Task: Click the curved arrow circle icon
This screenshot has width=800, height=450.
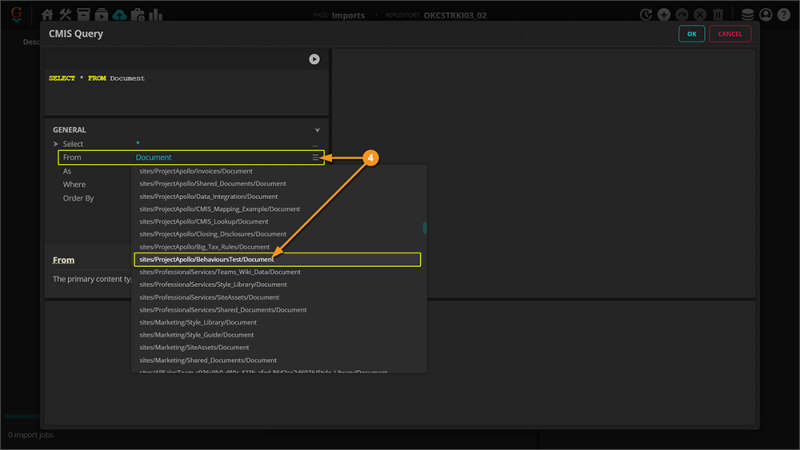Action: [x=682, y=15]
